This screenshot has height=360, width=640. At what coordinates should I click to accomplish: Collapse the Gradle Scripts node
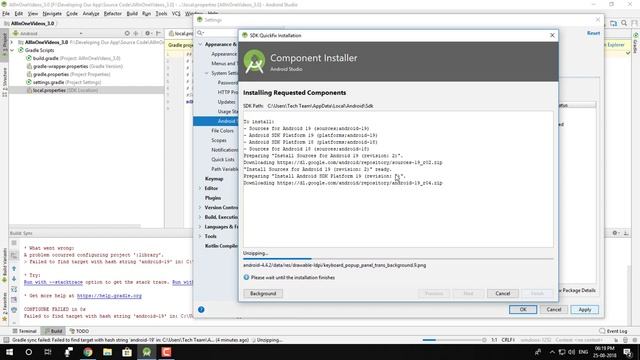click(x=12, y=50)
